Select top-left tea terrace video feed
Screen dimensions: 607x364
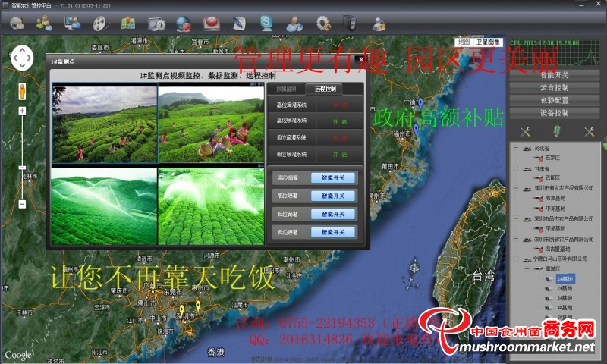[105, 124]
